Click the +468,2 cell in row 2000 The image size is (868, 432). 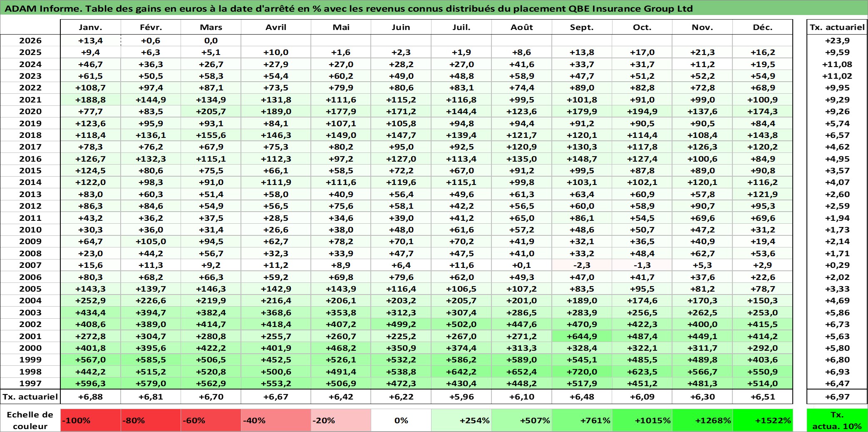(341, 348)
